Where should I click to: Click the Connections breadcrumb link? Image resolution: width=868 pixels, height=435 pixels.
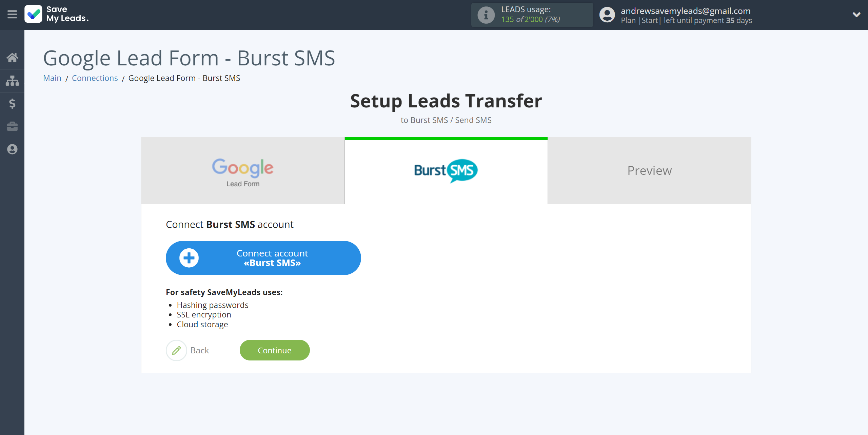(x=95, y=78)
